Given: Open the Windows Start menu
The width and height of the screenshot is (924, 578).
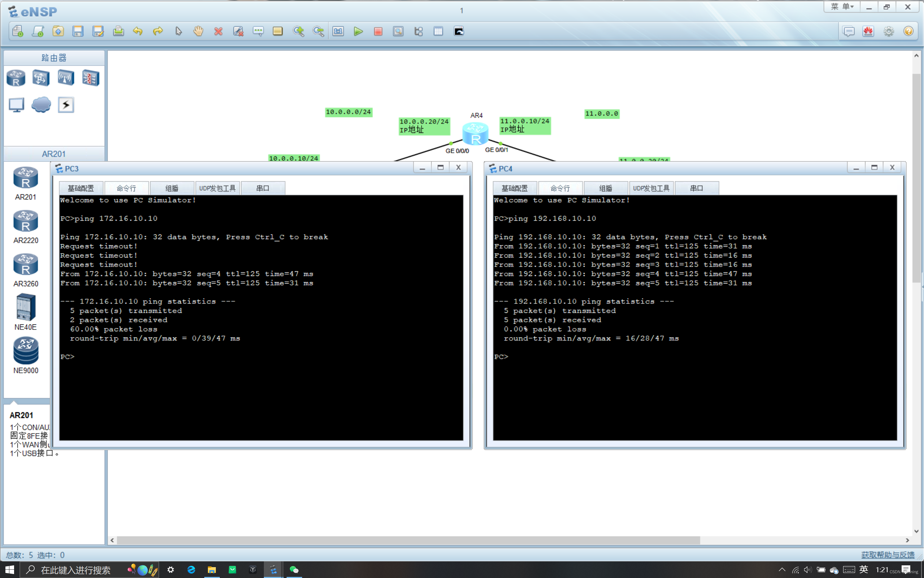Looking at the screenshot, I should tap(9, 570).
